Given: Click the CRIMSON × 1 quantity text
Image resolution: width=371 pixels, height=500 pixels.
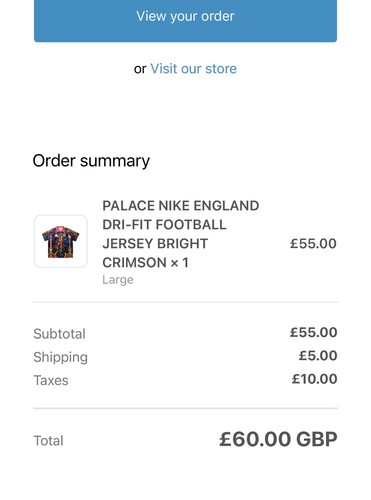Looking at the screenshot, I should pos(145,263).
